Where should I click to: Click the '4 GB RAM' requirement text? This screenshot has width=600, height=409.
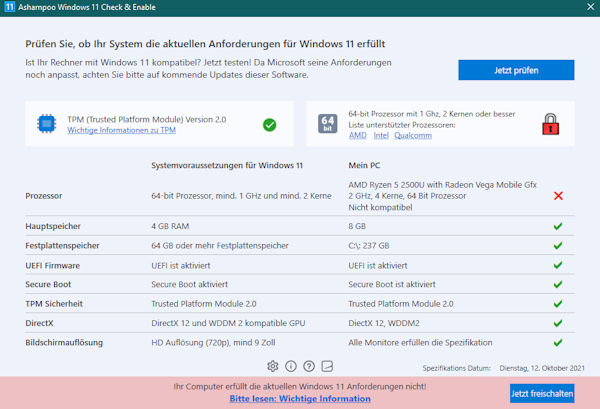coord(170,226)
